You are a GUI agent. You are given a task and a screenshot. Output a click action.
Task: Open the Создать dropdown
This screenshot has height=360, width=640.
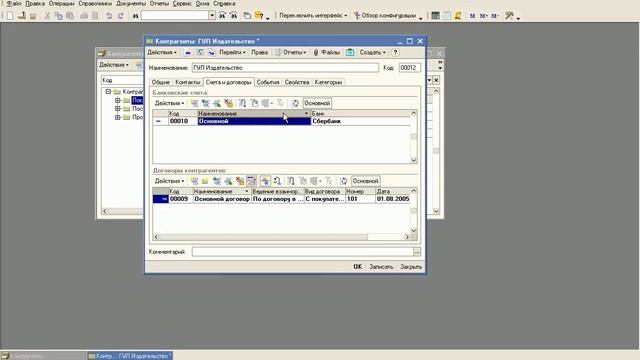point(372,52)
